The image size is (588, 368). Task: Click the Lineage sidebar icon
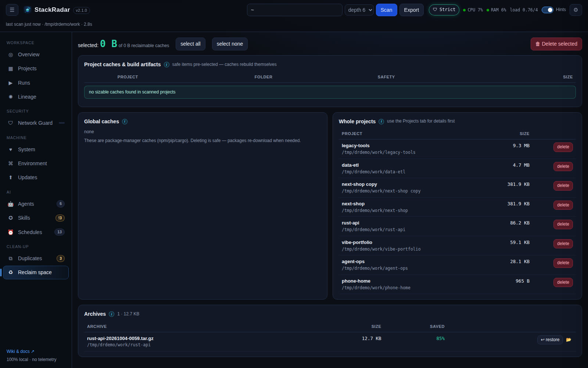[x=11, y=97]
